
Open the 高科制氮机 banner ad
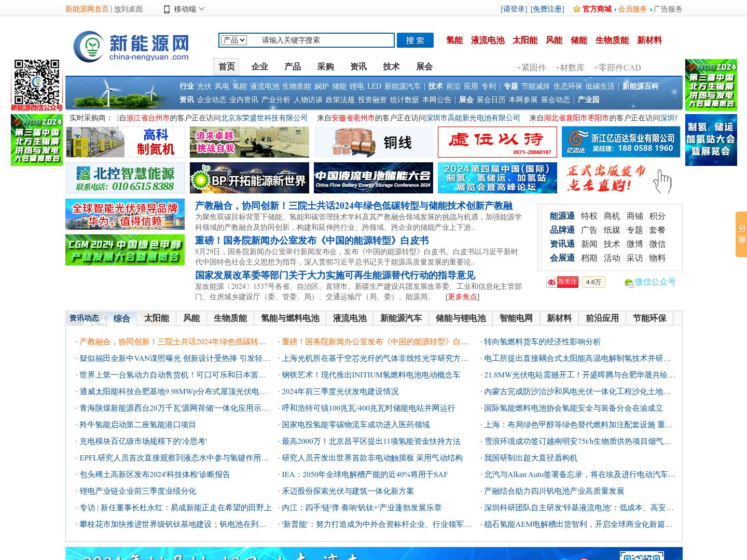point(125,142)
